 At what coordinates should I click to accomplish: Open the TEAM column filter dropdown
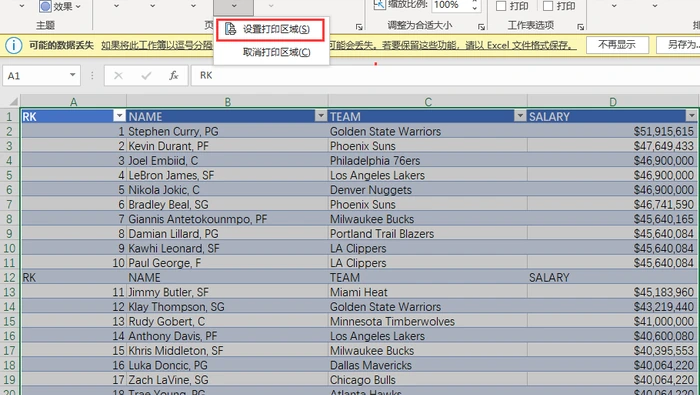520,116
